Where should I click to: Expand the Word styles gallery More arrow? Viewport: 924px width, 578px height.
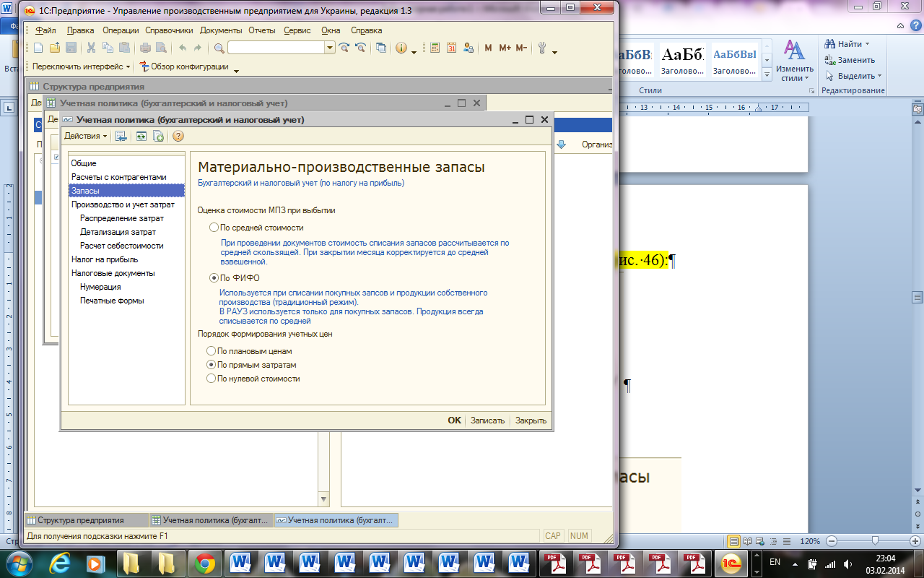tap(767, 75)
